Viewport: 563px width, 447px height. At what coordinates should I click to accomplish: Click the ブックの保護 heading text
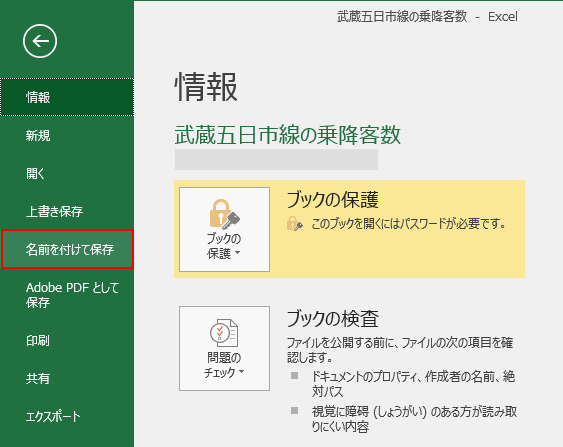(x=332, y=200)
